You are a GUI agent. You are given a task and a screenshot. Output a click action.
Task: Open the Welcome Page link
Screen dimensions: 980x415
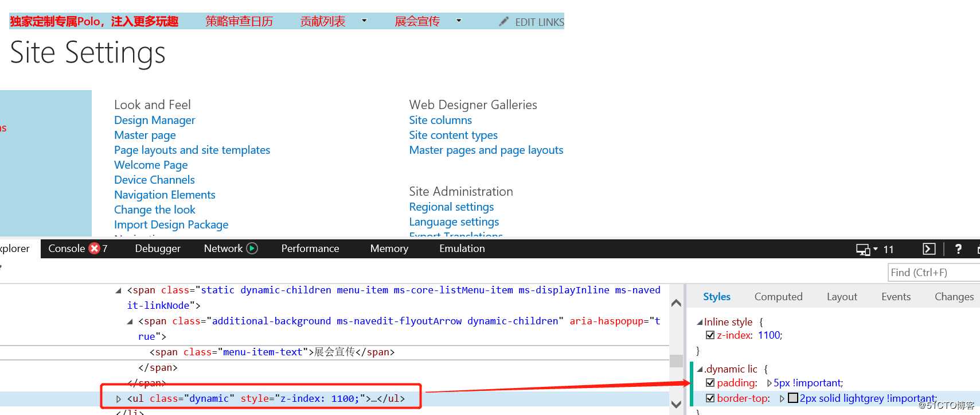tap(151, 165)
